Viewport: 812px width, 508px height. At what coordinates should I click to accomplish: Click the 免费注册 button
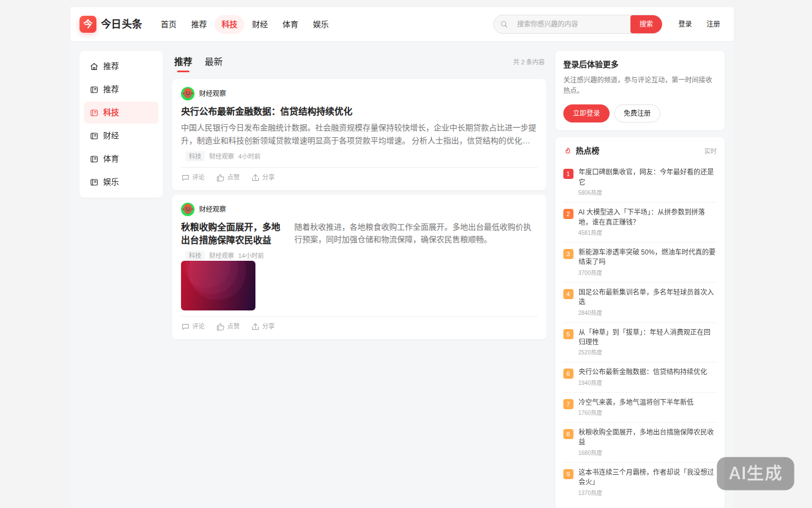[637, 113]
